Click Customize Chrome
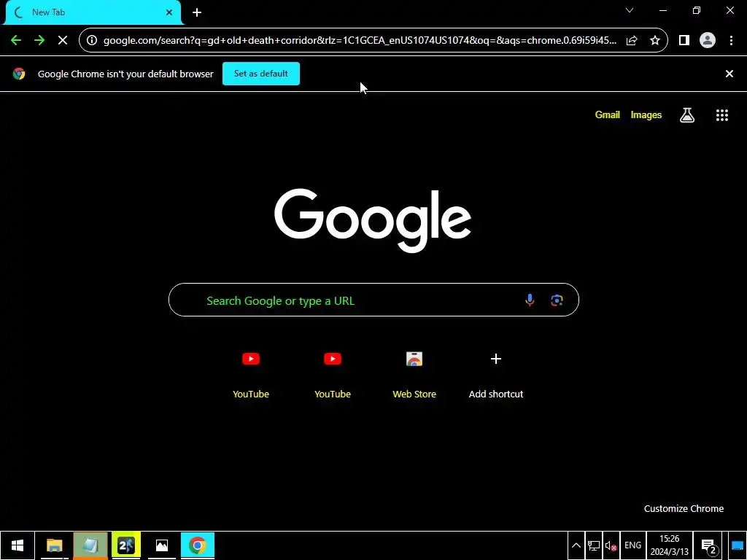 coord(684,508)
